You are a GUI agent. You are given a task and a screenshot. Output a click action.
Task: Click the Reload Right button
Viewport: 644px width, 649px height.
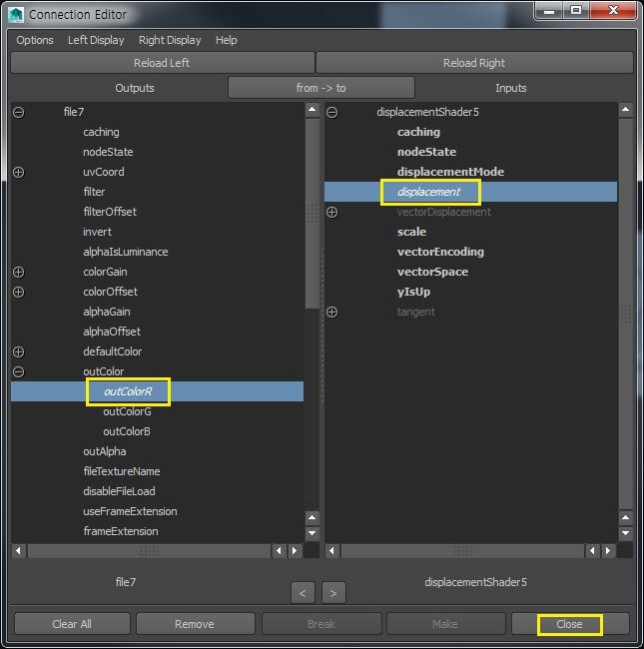pos(474,63)
